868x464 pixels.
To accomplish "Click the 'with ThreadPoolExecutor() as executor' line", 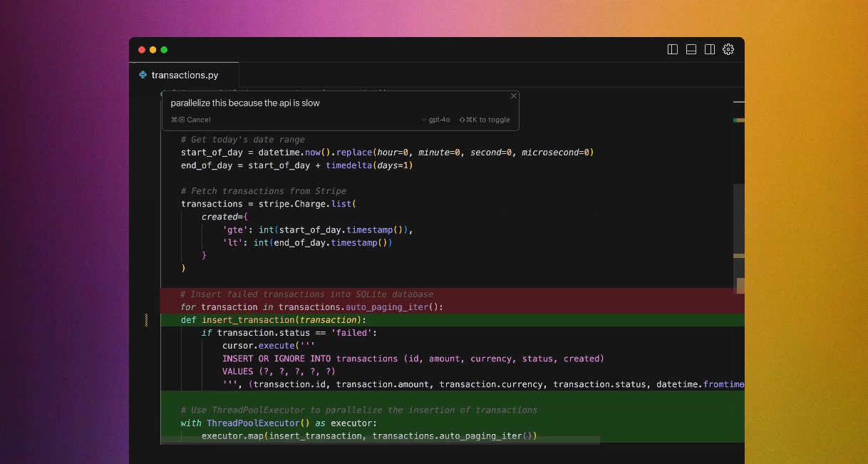I will coord(279,423).
